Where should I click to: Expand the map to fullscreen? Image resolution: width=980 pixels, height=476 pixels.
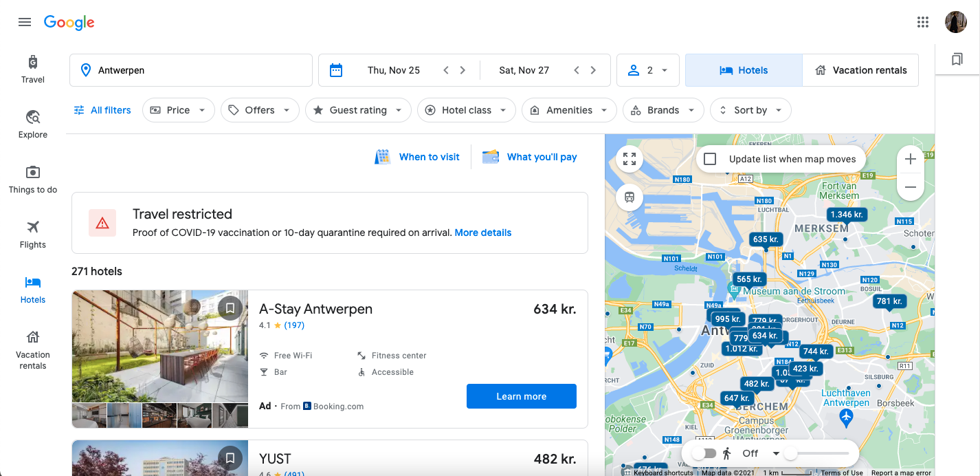tap(629, 160)
